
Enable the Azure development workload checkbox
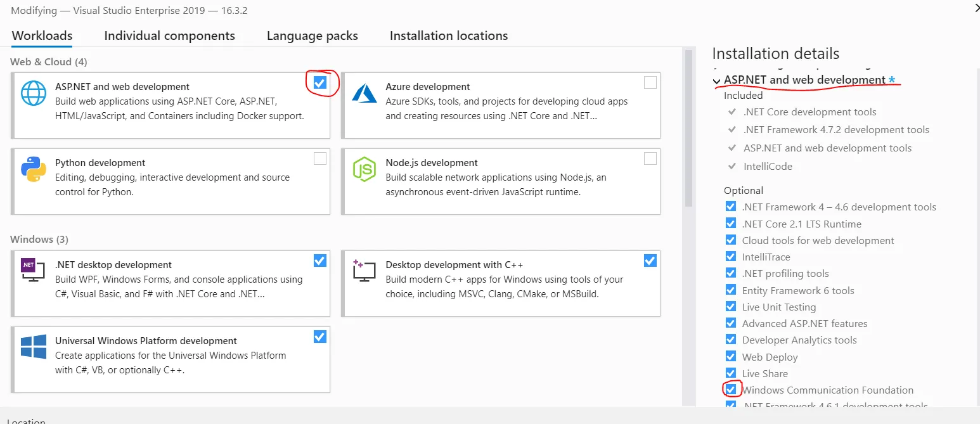pos(650,82)
